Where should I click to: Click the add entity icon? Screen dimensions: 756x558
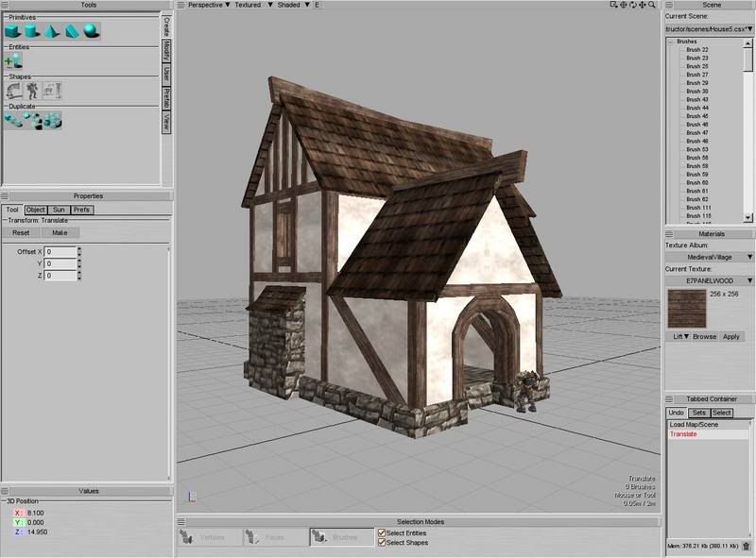click(13, 60)
